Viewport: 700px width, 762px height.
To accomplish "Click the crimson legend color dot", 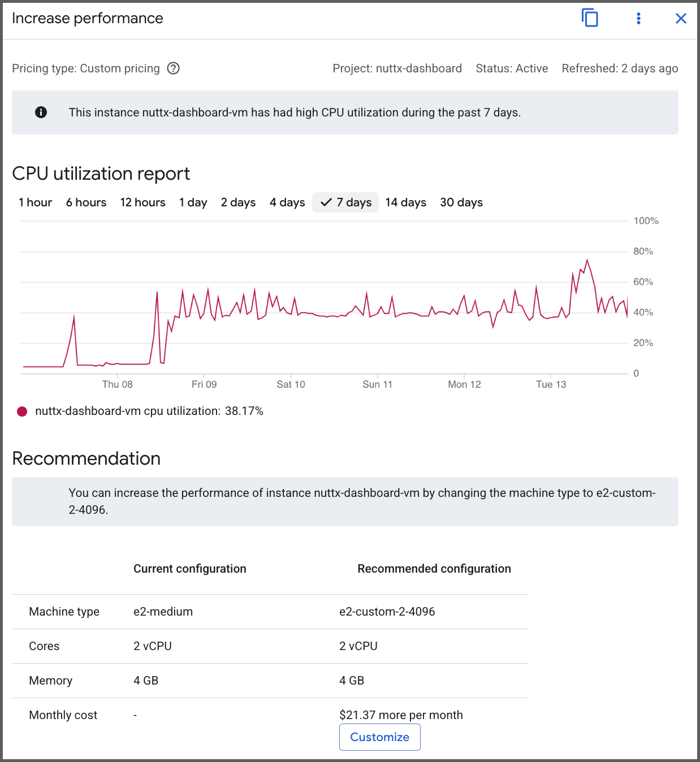I will pyautogui.click(x=22, y=411).
